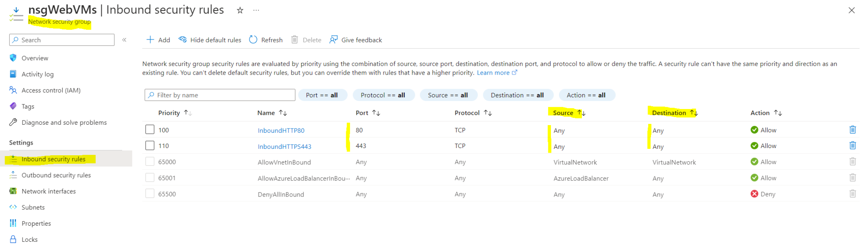The width and height of the screenshot is (868, 249).
Task: Click Hide default rules
Action: tap(210, 40)
